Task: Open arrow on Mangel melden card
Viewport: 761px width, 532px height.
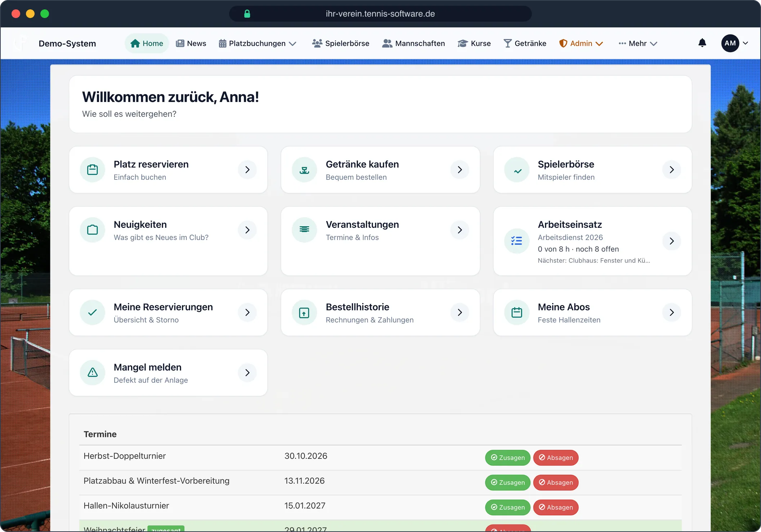Action: click(248, 373)
